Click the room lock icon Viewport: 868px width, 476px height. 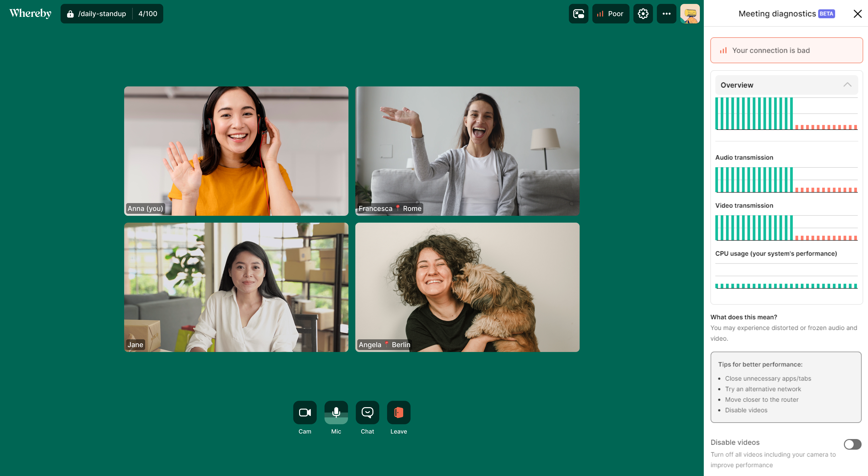[x=70, y=14]
